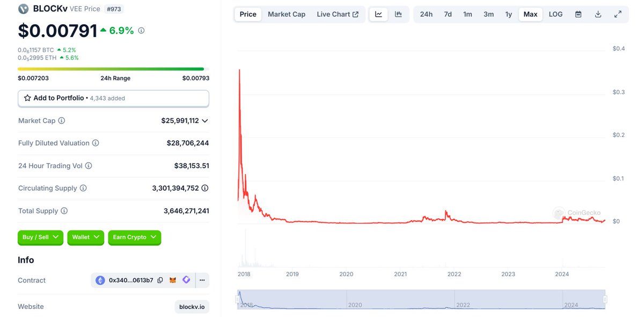This screenshot has width=644, height=317.
Task: Expand chart to fullscreen icon
Action: pyautogui.click(x=618, y=15)
